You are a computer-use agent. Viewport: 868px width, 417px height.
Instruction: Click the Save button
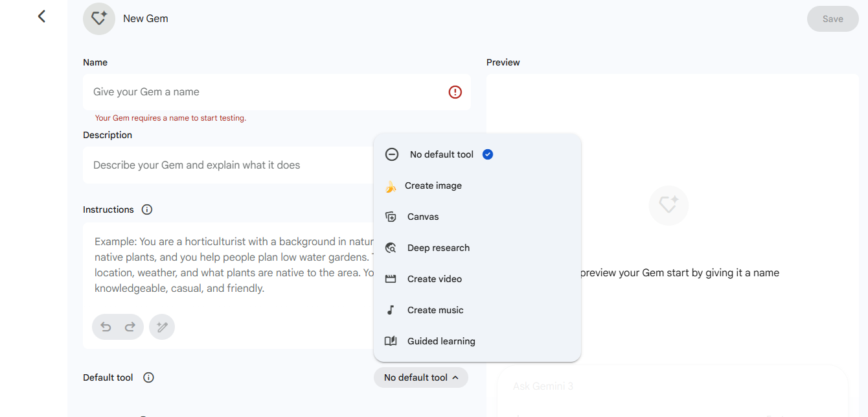coord(832,19)
